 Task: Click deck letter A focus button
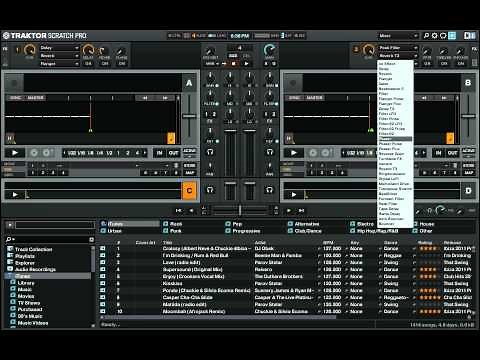point(189,83)
